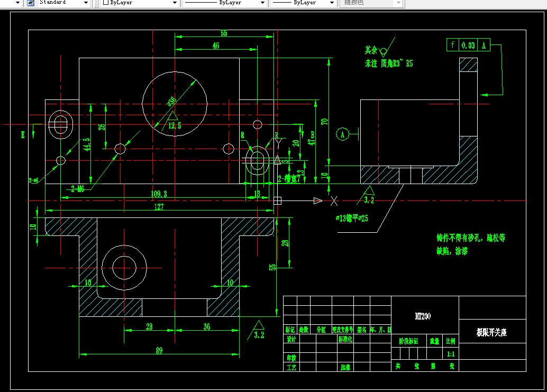Click the 标准化 title block label
The image size is (547, 392).
coord(345,339)
